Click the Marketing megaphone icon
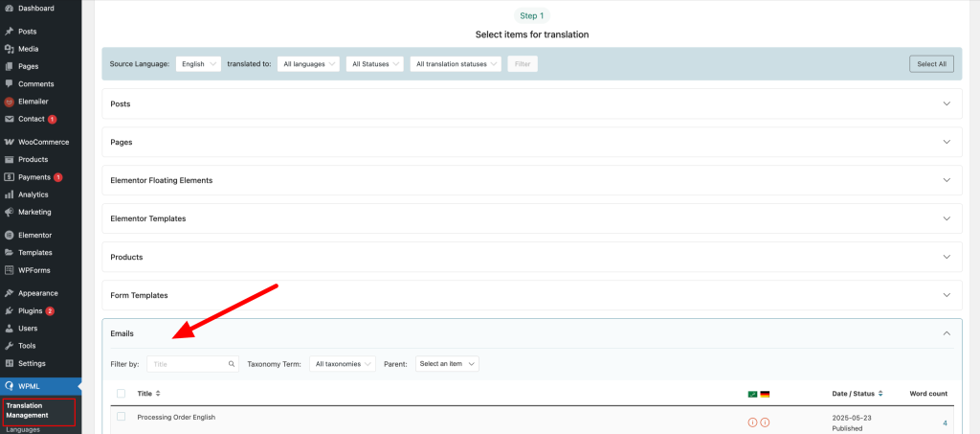980x434 pixels. click(9, 212)
